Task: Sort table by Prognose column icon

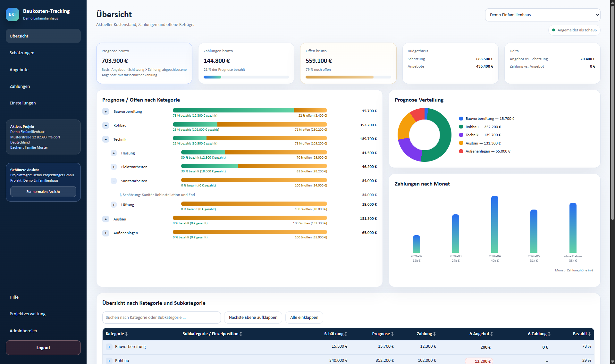Action: tap(392, 334)
